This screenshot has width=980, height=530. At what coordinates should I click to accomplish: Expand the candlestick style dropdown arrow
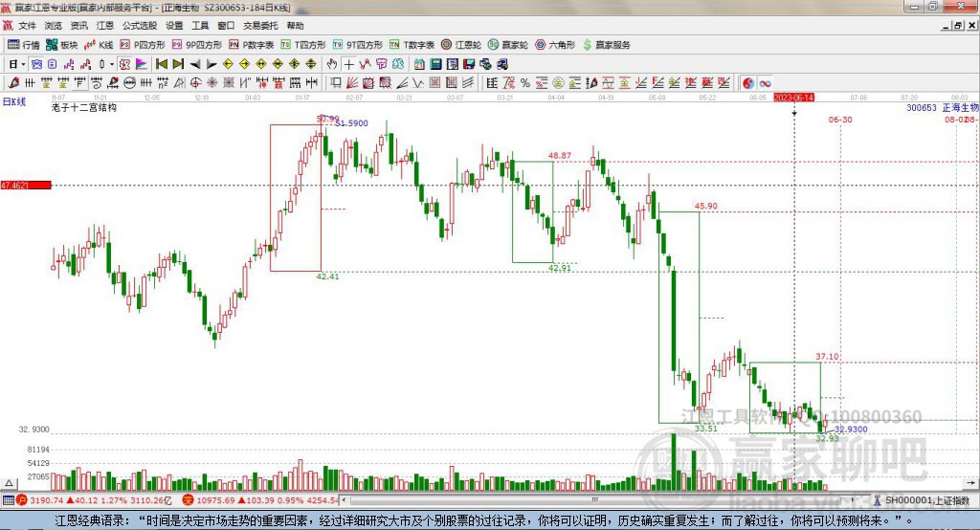point(112,64)
